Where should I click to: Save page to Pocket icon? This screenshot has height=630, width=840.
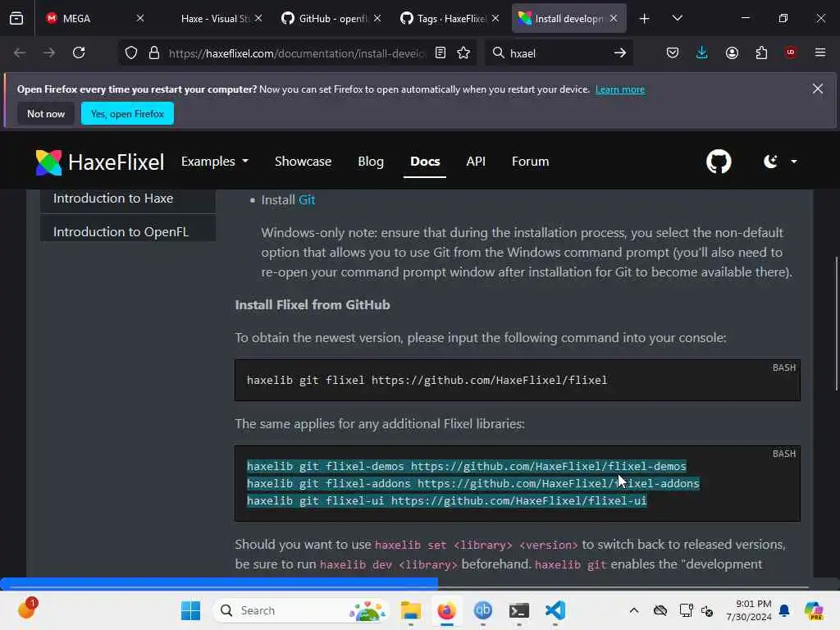(673, 52)
